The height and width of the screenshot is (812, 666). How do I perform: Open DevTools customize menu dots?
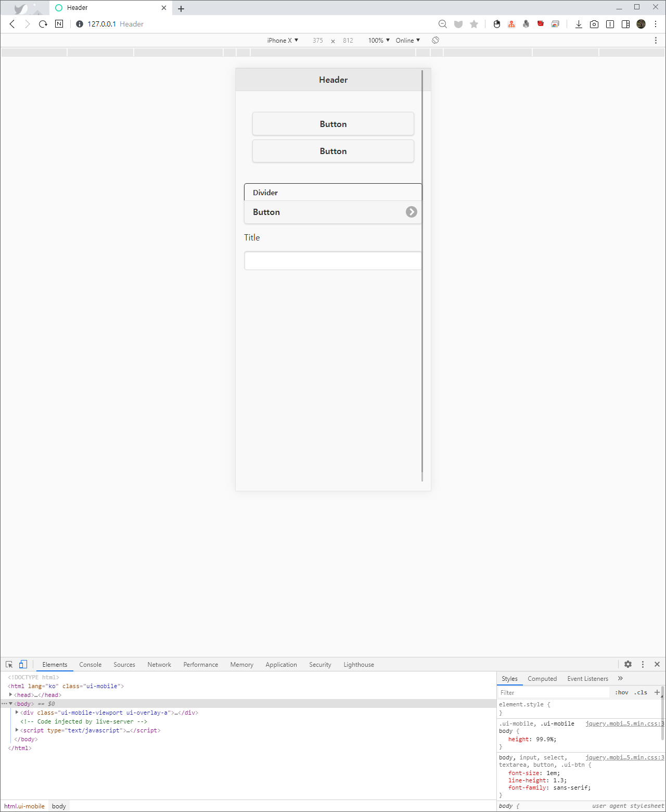coord(643,664)
